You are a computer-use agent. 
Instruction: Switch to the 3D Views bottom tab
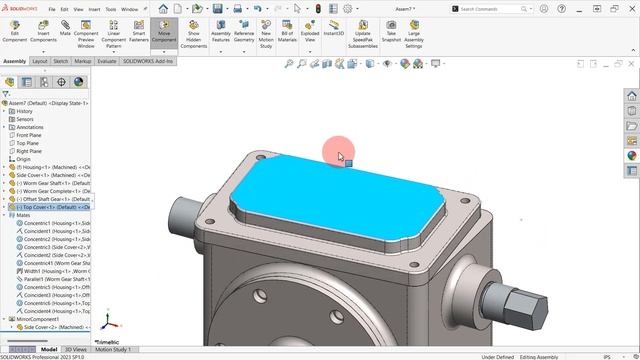tap(76, 349)
